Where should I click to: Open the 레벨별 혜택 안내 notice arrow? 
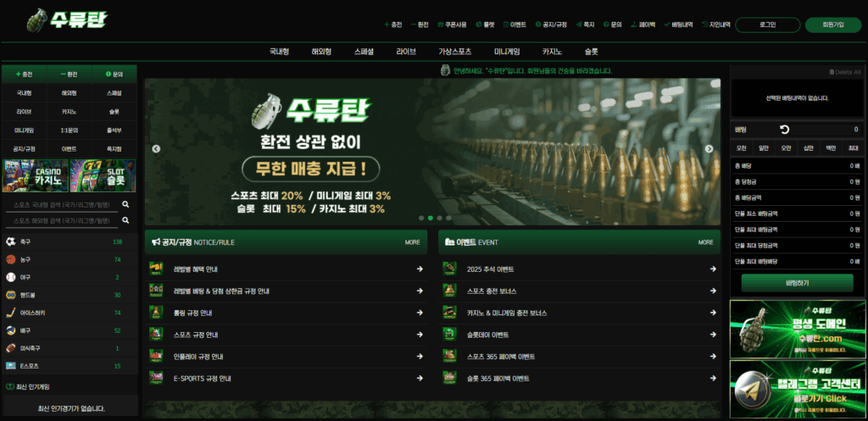click(420, 269)
